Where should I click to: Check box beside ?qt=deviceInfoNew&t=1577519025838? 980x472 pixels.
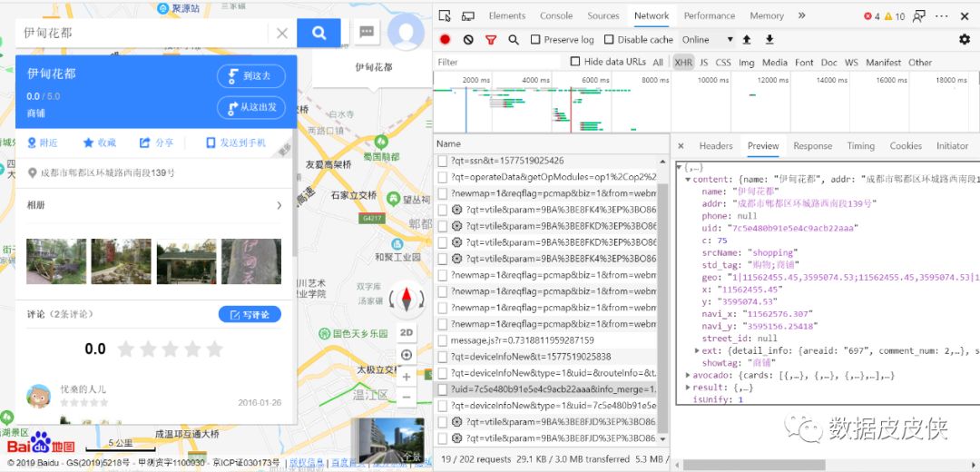point(443,357)
